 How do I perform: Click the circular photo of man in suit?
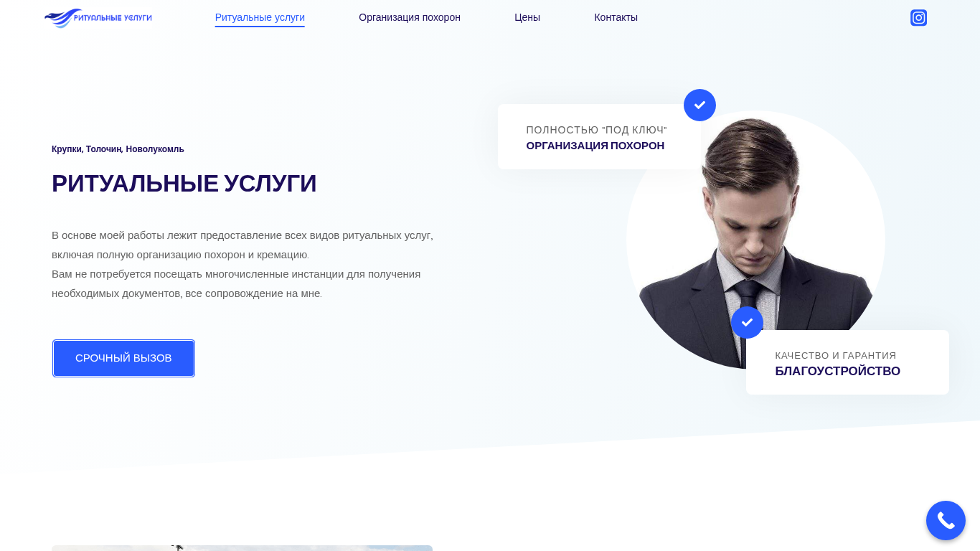[x=755, y=240]
